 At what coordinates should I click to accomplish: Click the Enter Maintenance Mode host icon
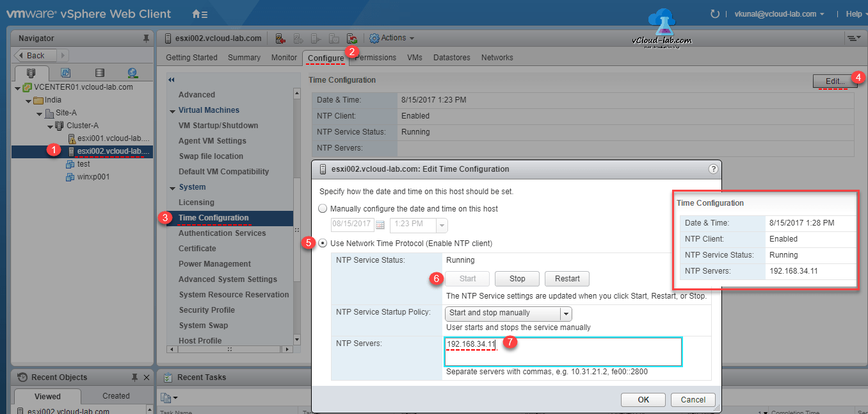pyautogui.click(x=280, y=38)
